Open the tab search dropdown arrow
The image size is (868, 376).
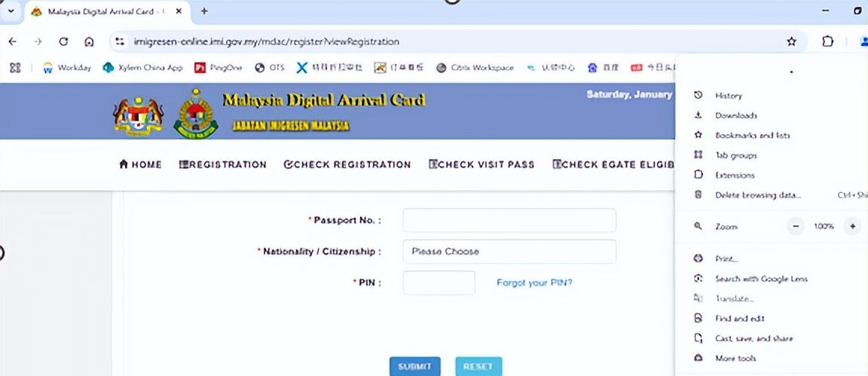coord(11,11)
